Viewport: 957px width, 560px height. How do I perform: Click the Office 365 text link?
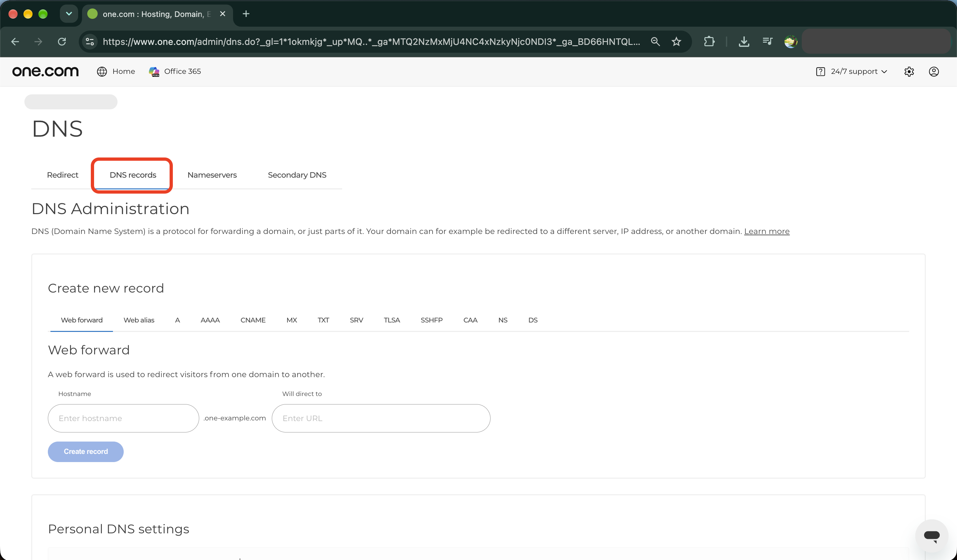(182, 71)
